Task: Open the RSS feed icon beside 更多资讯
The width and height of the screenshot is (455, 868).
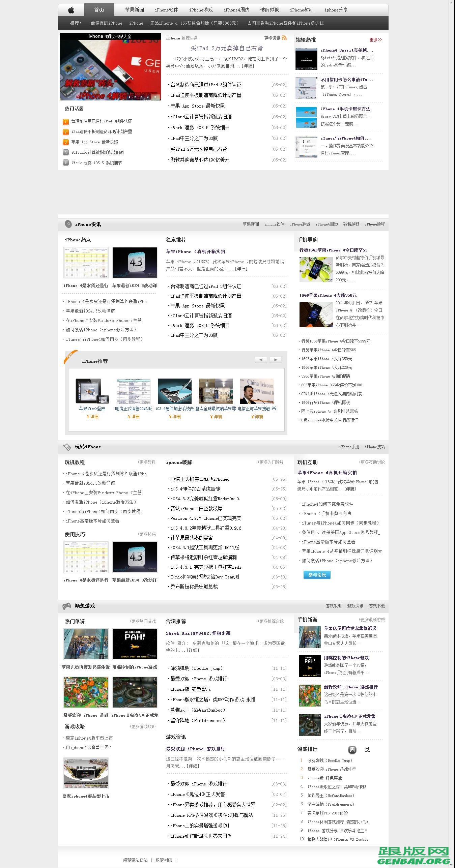Action: tap(284, 38)
